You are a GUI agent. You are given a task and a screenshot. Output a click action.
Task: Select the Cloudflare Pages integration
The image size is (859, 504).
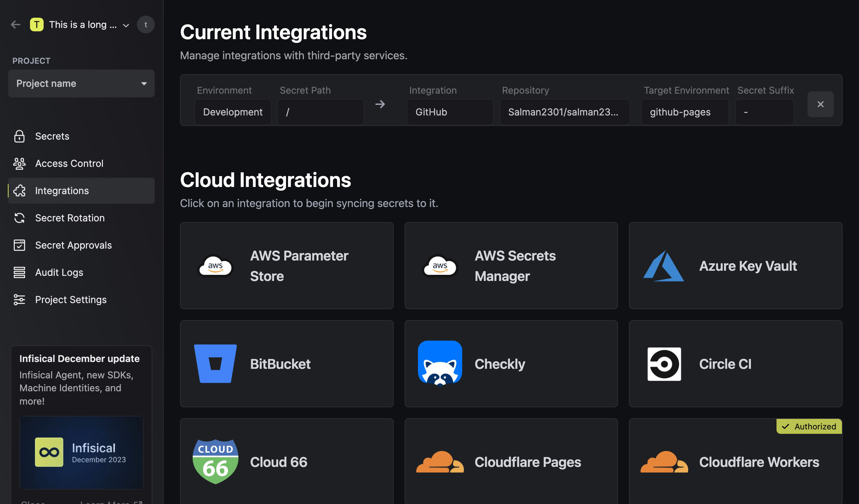(511, 461)
